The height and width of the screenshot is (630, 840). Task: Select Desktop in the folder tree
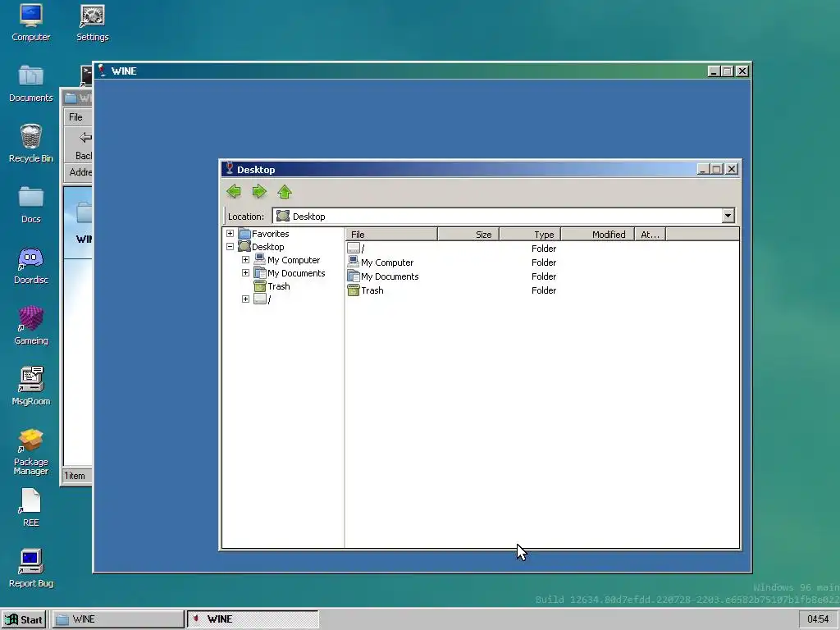[x=262, y=247]
